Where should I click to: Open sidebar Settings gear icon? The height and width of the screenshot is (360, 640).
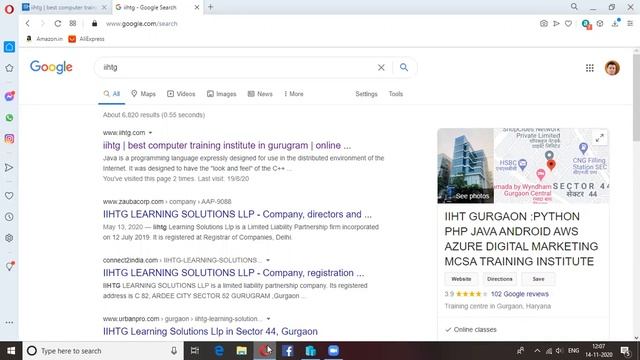point(9,238)
